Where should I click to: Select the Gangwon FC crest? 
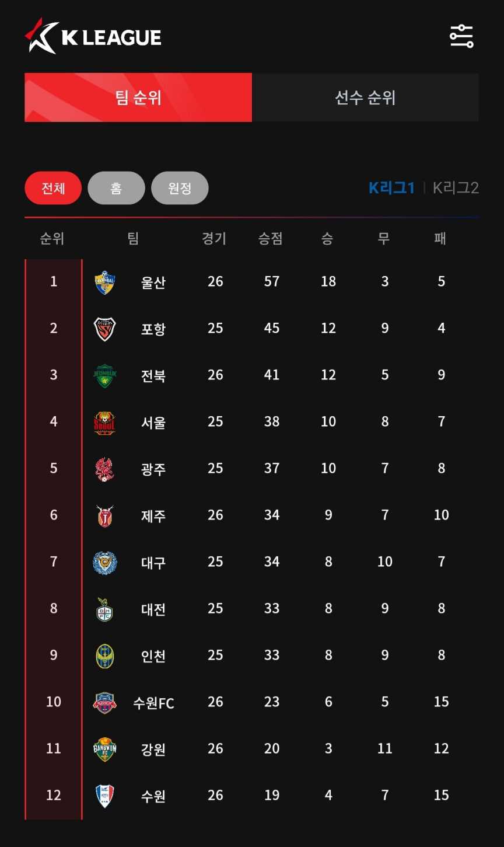[105, 750]
